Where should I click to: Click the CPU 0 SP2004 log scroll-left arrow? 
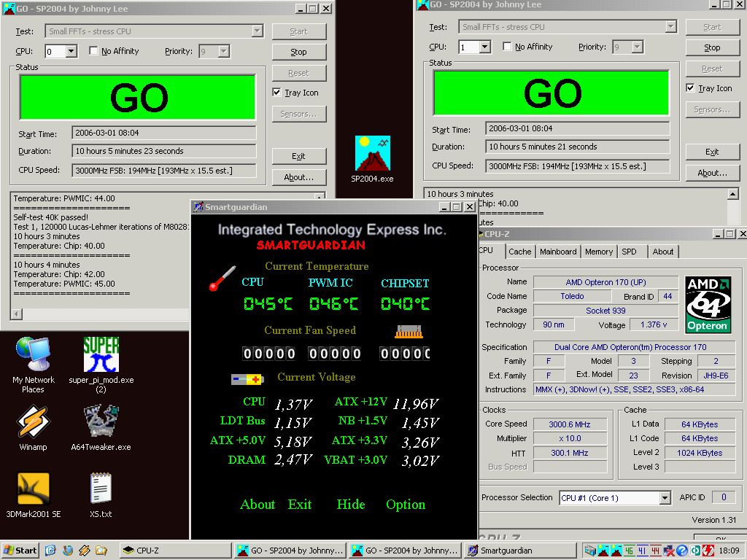tap(16, 314)
